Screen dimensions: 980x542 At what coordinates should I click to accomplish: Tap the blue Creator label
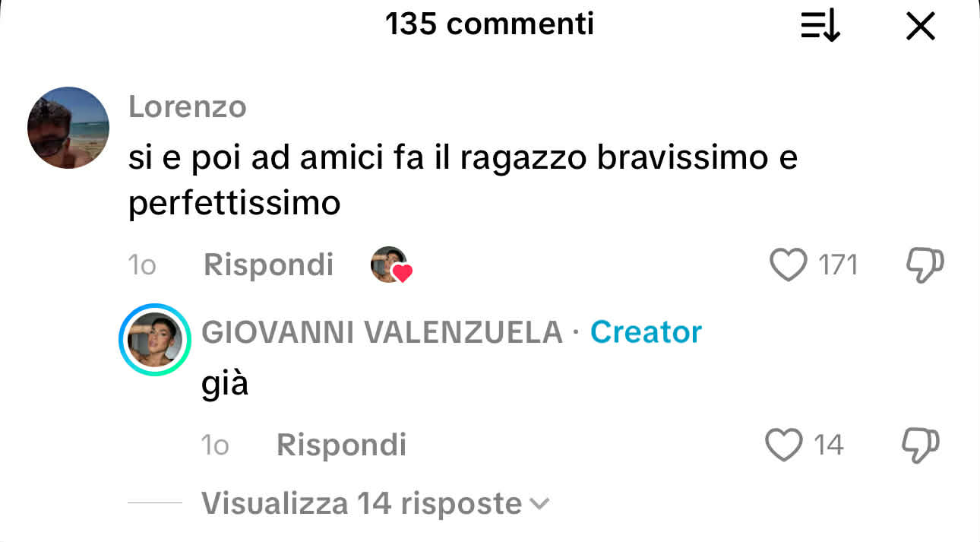click(x=646, y=332)
